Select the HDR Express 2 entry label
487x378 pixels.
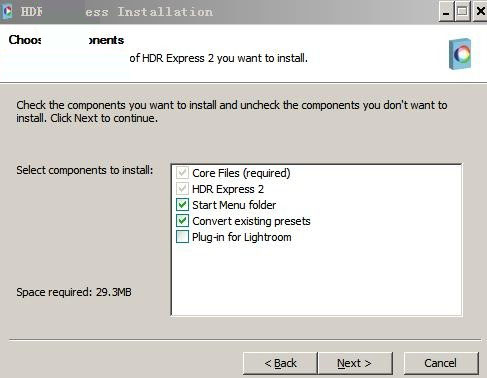point(228,189)
